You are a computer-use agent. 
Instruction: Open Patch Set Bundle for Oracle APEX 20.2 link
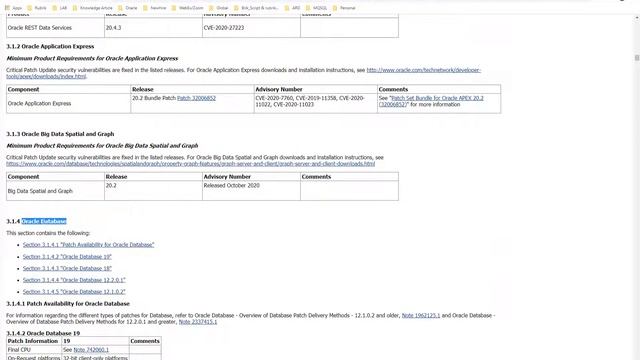437,98
